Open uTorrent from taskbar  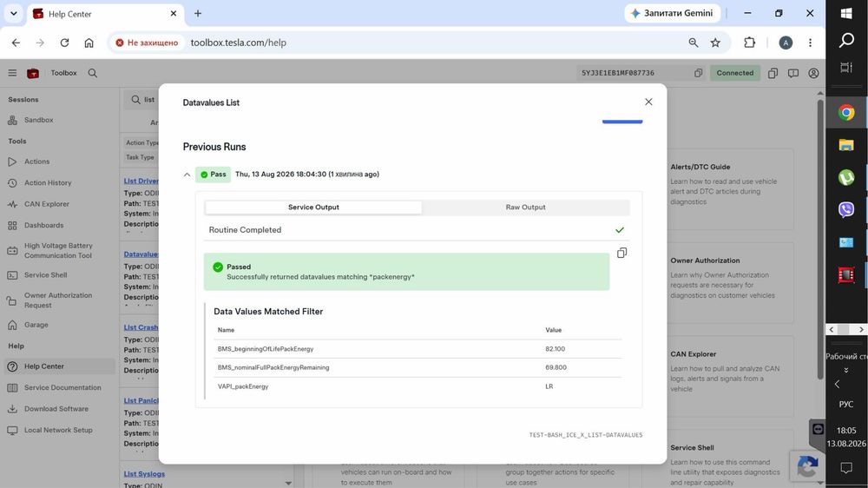(846, 177)
